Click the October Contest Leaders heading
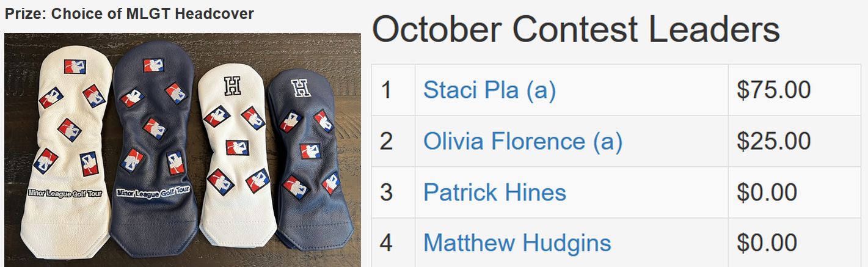This screenshot has height=267, width=868. click(x=576, y=29)
